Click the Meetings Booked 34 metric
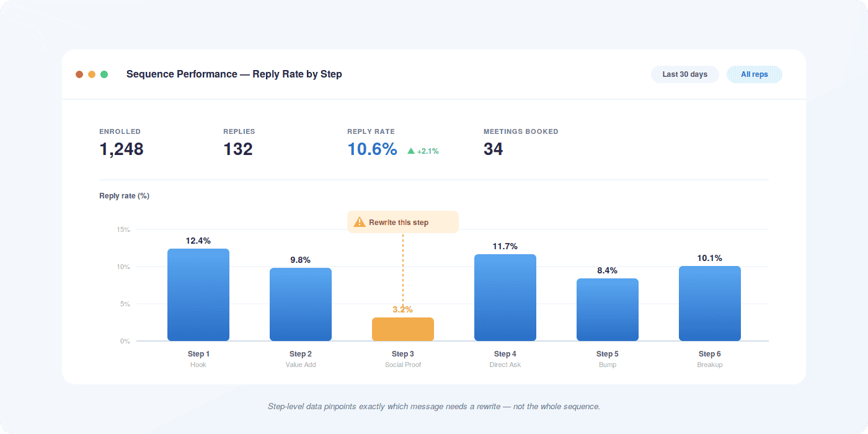This screenshot has width=868, height=434. 521,143
